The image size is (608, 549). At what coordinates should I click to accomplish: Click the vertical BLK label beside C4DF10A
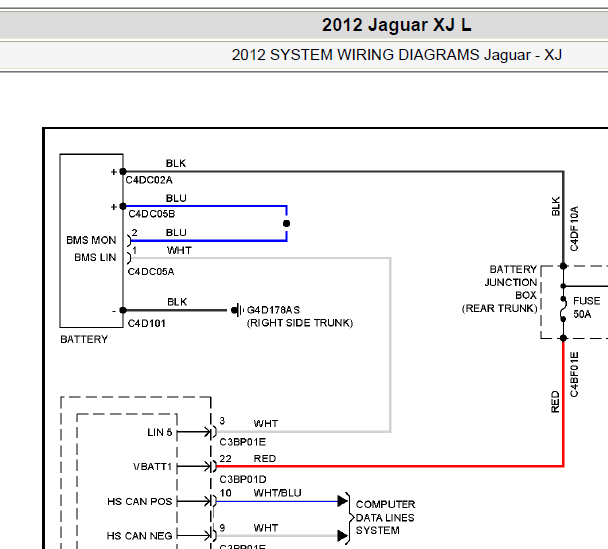pos(556,206)
